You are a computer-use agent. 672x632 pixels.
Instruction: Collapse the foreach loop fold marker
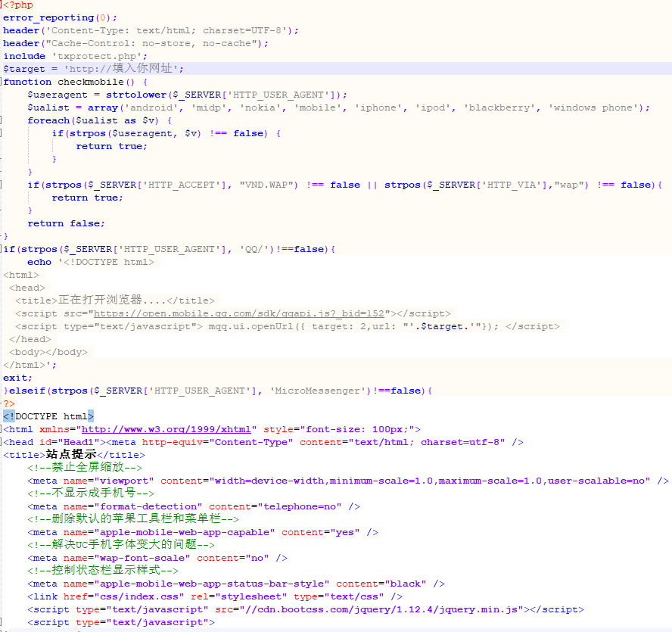click(x=2, y=120)
